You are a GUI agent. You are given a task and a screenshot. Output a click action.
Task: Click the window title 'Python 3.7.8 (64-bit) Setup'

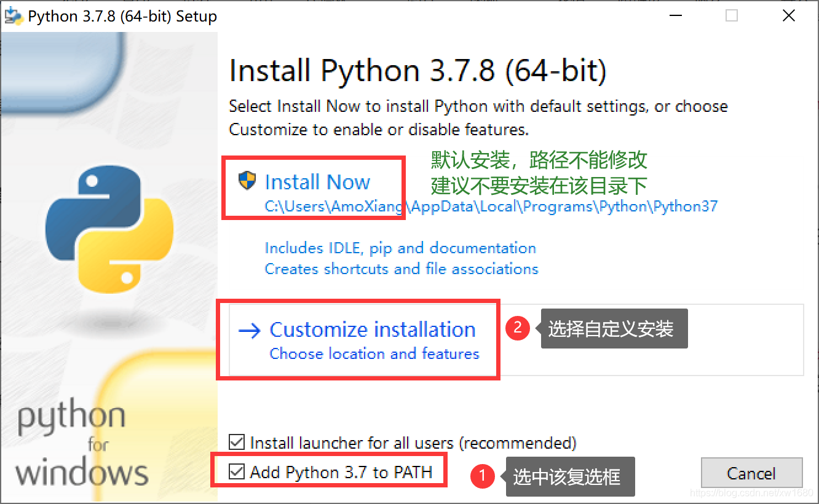coord(122,17)
